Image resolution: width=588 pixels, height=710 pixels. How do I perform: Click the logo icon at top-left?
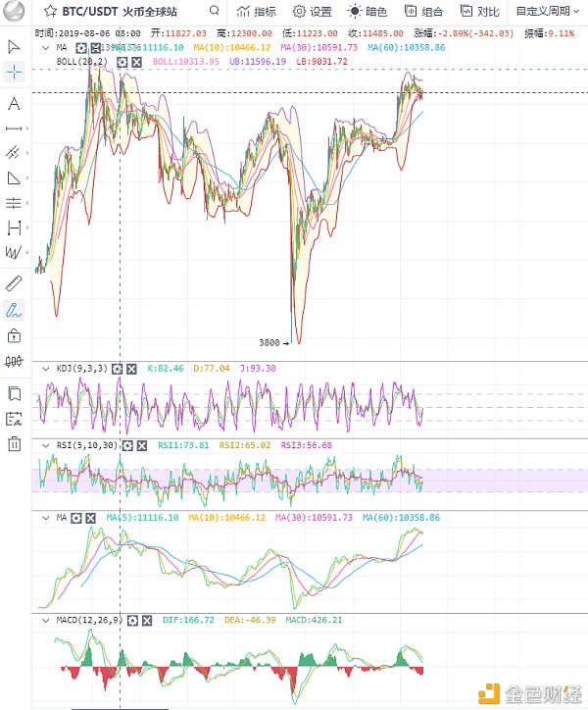pos(14,11)
